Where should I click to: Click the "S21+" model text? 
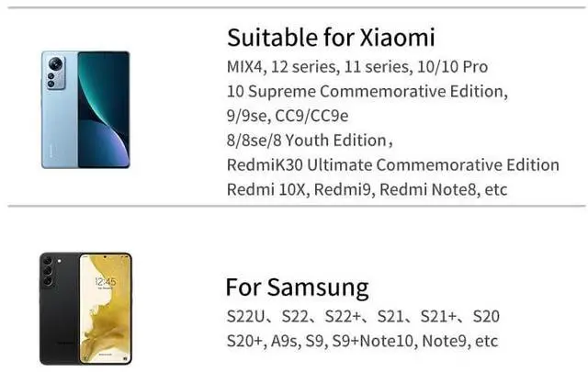pyautogui.click(x=437, y=317)
